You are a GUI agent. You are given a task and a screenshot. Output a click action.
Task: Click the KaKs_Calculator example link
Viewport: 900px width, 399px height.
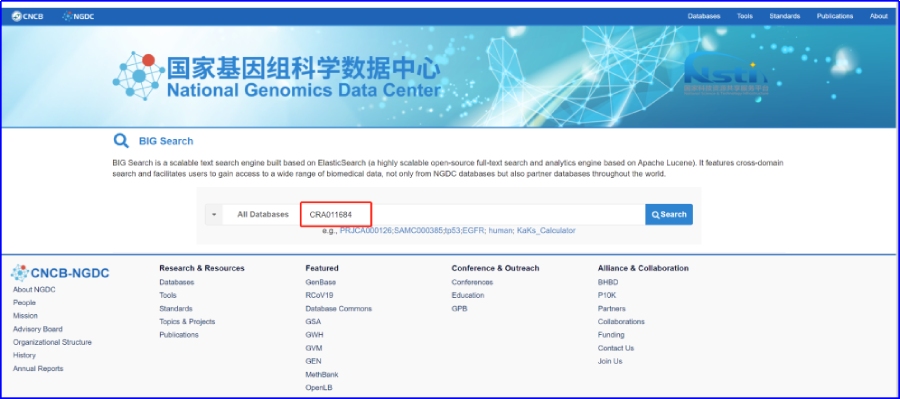tap(546, 231)
